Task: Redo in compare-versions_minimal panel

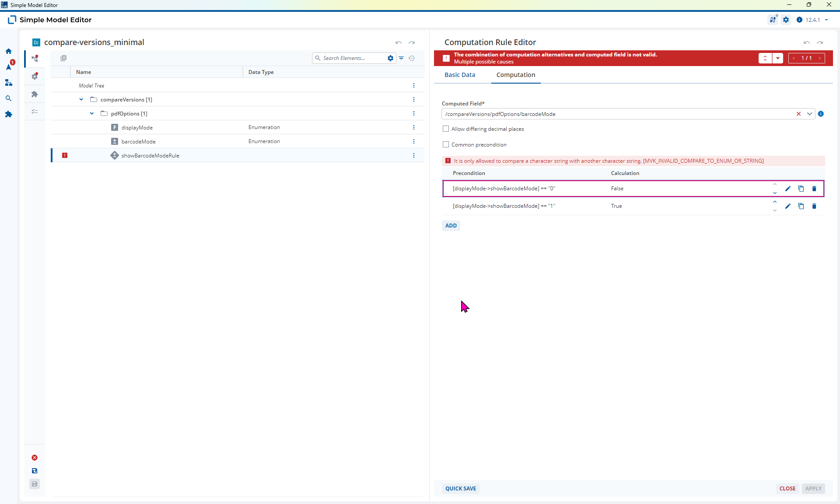Action: tap(412, 42)
